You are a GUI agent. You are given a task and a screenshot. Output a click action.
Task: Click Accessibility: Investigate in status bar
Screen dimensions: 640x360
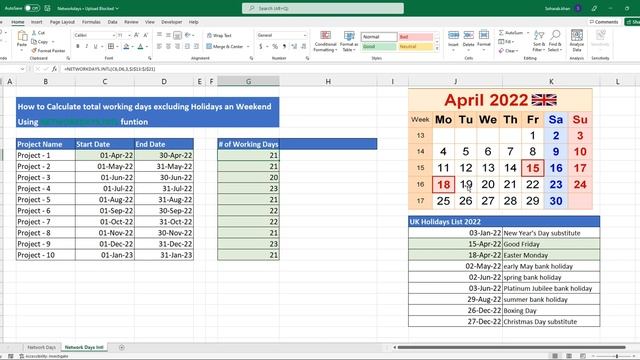[43, 356]
